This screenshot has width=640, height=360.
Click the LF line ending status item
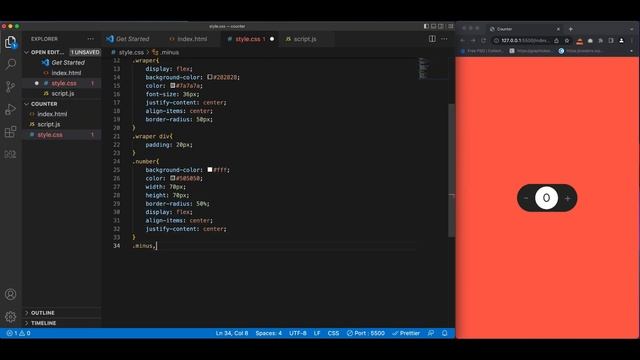[x=317, y=333]
